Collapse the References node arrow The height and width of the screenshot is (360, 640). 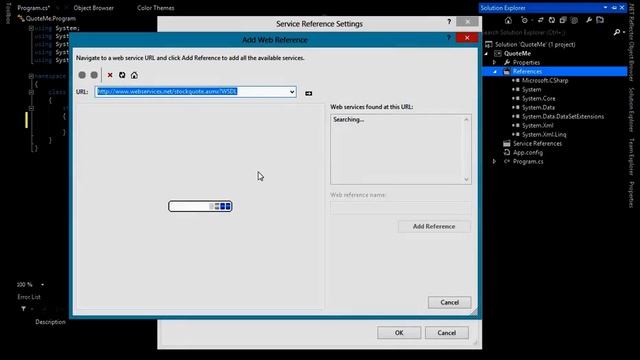click(495, 71)
